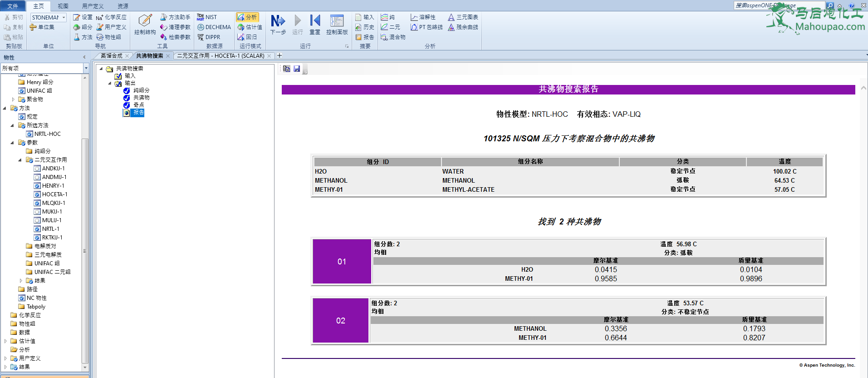Switch to the 视图 ribbon tab
Screen dimensions: 868x378
coord(63,6)
